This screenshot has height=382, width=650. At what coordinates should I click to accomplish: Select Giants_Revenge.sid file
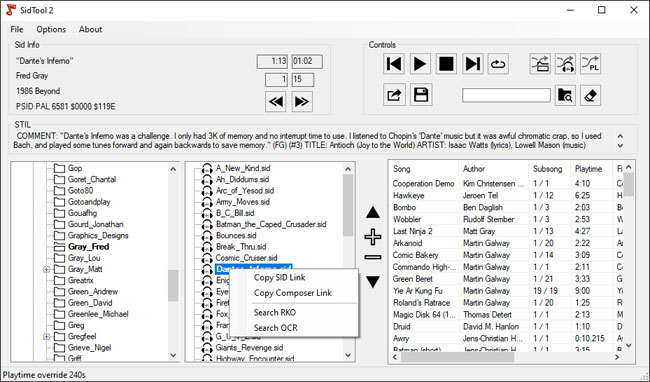249,348
